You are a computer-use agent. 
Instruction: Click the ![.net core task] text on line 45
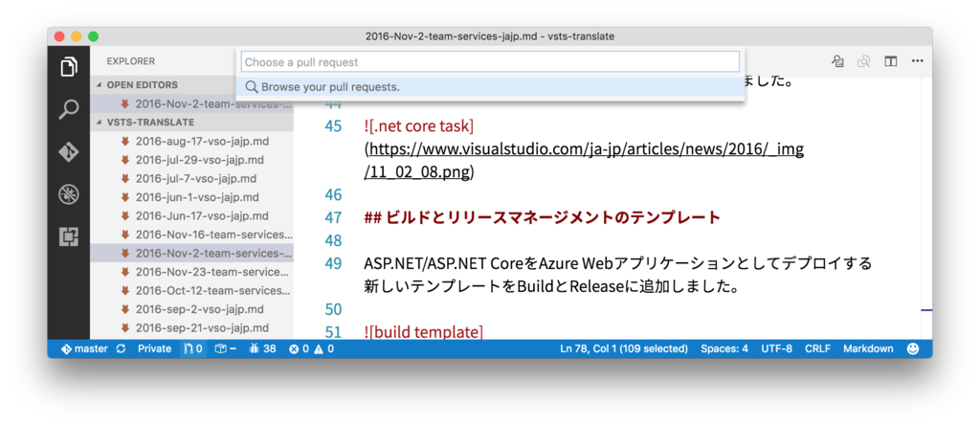tap(419, 126)
